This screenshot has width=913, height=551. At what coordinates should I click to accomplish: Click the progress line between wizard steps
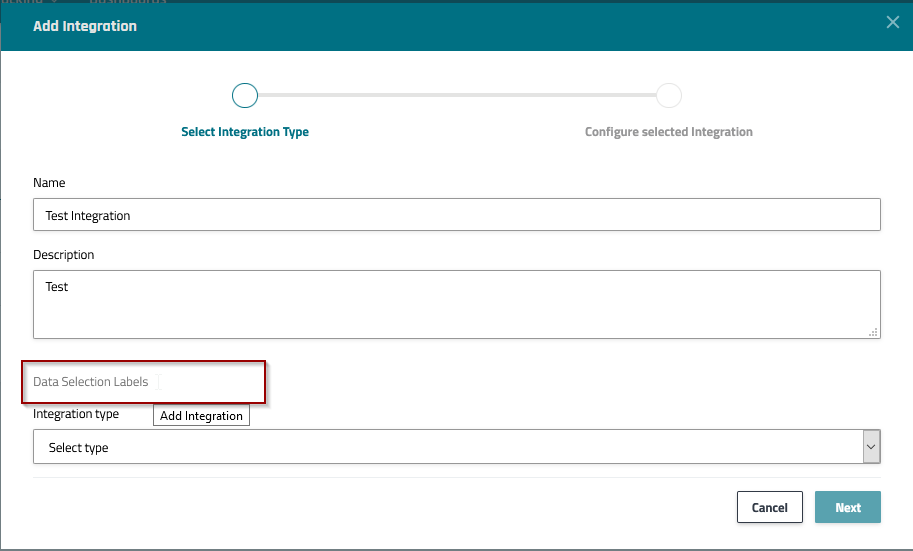pyautogui.click(x=457, y=95)
